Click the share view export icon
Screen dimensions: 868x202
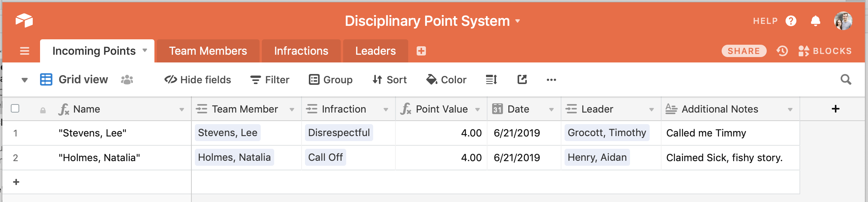point(522,80)
